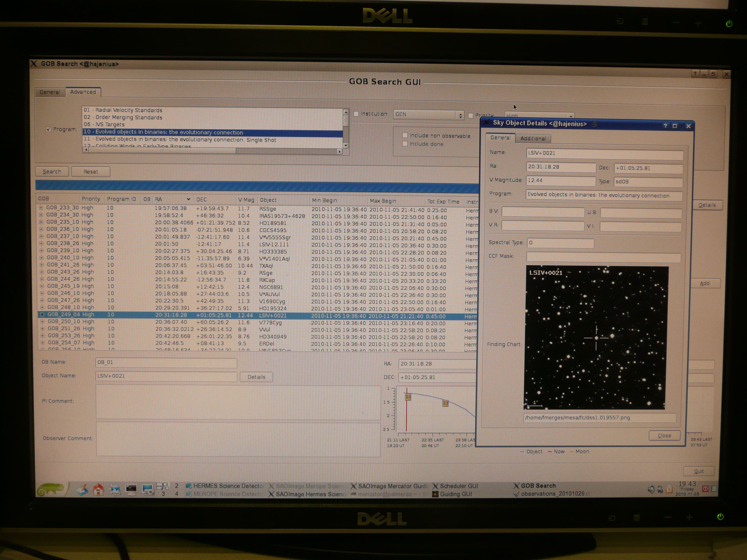Image resolution: width=747 pixels, height=560 pixels.
Task: Click the desktop pencil icon in taskbar
Action: [82, 490]
